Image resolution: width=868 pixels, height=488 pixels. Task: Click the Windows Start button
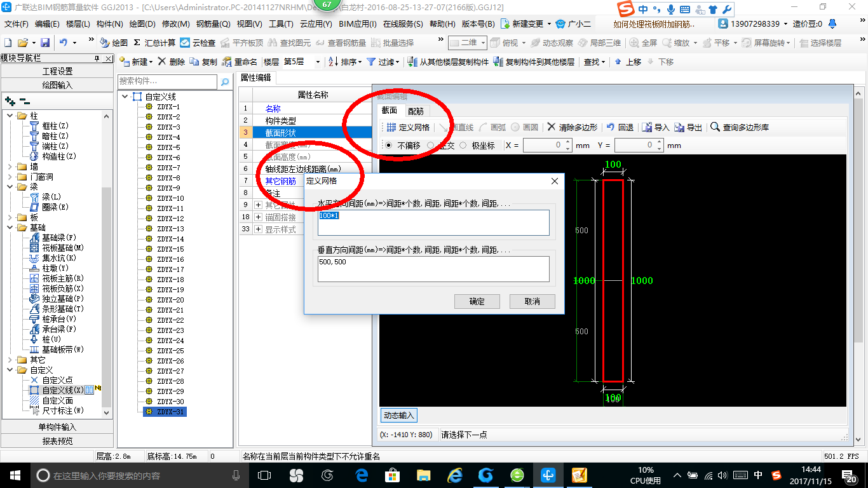[x=15, y=475]
